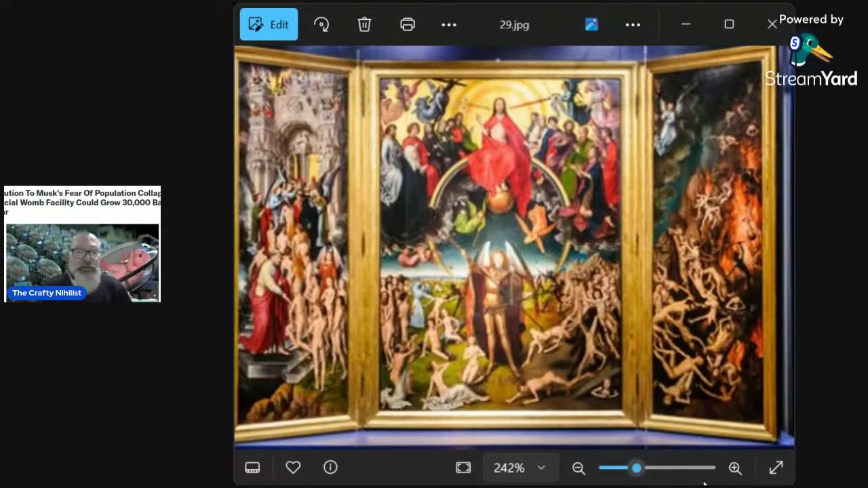The height and width of the screenshot is (488, 868).
Task: Toggle the filmstrip view icon
Action: pos(252,468)
